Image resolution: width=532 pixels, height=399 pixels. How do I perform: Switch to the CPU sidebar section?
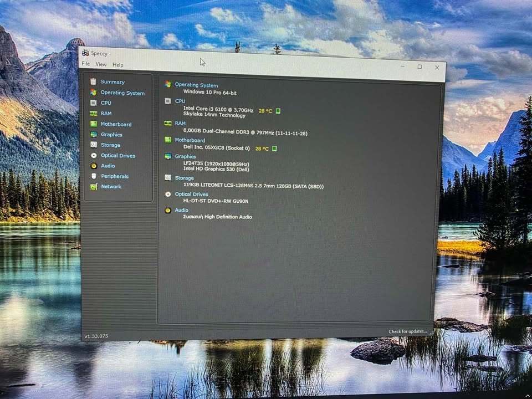[x=105, y=103]
